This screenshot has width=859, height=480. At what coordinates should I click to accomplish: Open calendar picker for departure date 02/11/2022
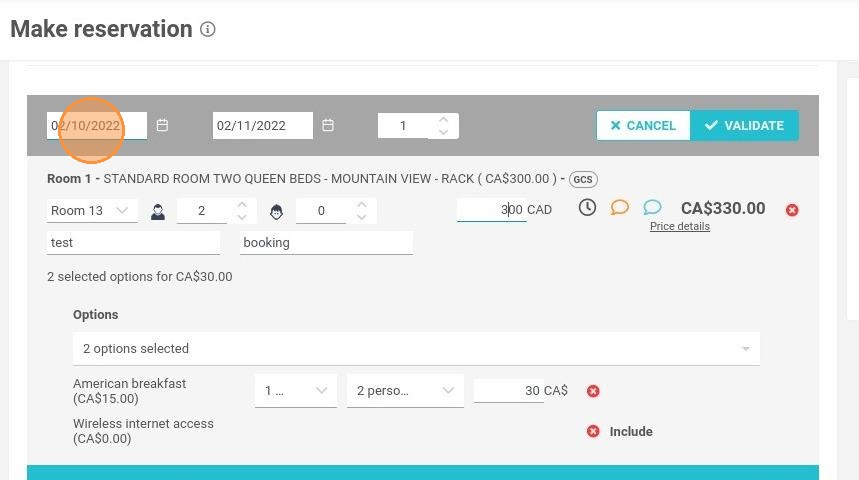pos(328,125)
